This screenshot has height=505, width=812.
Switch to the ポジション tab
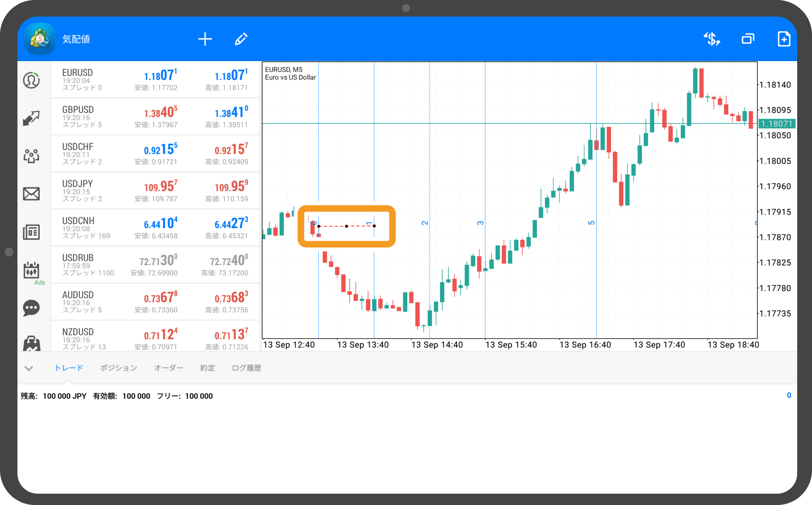(119, 368)
